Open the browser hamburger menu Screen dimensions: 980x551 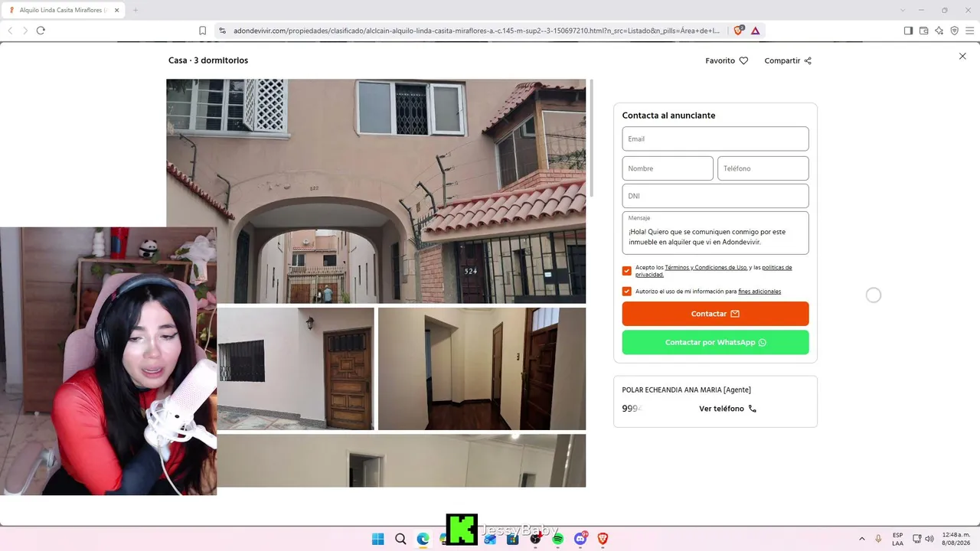point(969,31)
